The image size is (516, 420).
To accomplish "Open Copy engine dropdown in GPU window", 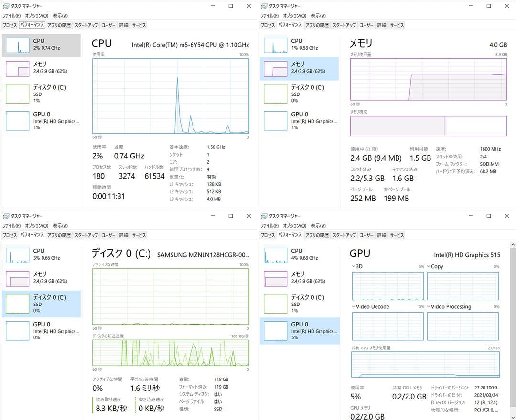I will [429, 266].
